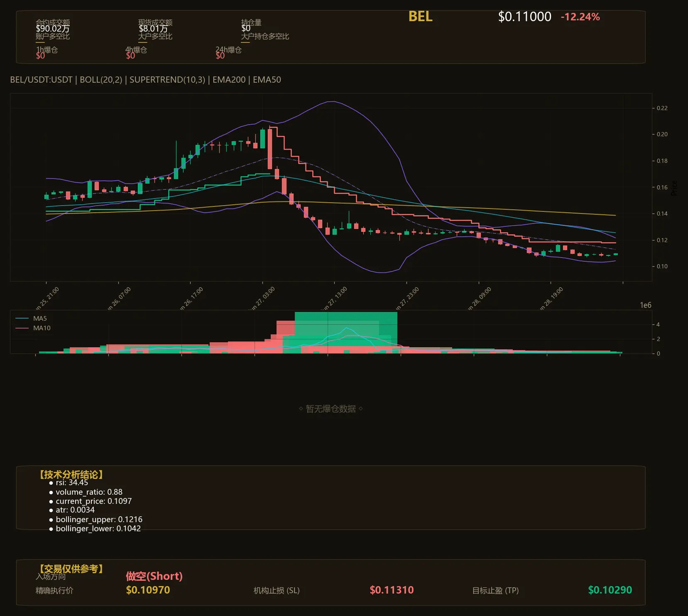Click the -12.24% price change

580,17
